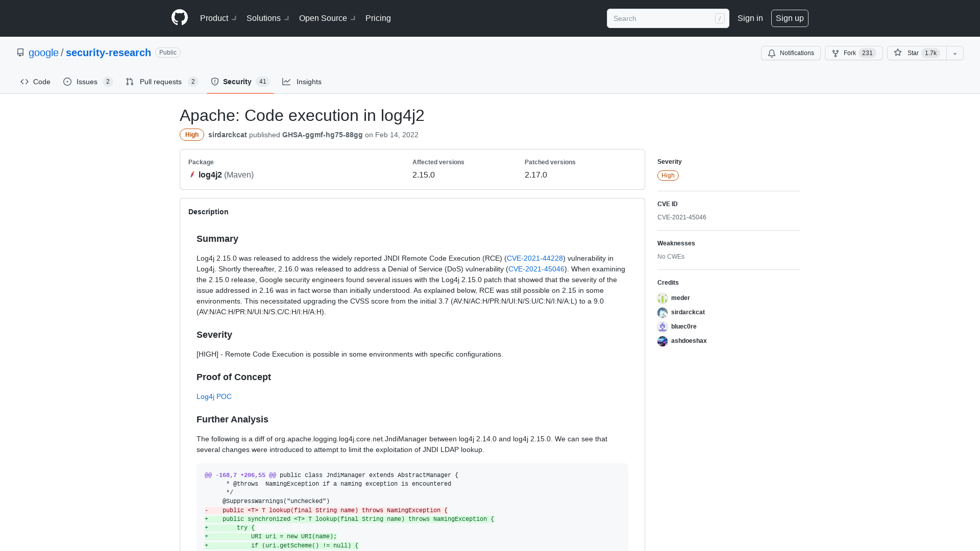Expand the Solutions menu

(268, 18)
